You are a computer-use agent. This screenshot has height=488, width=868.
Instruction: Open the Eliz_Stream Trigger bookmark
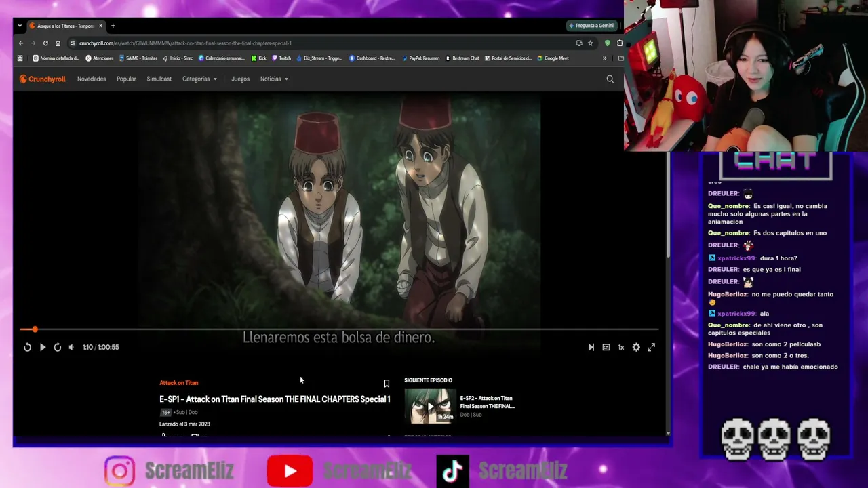coord(319,58)
